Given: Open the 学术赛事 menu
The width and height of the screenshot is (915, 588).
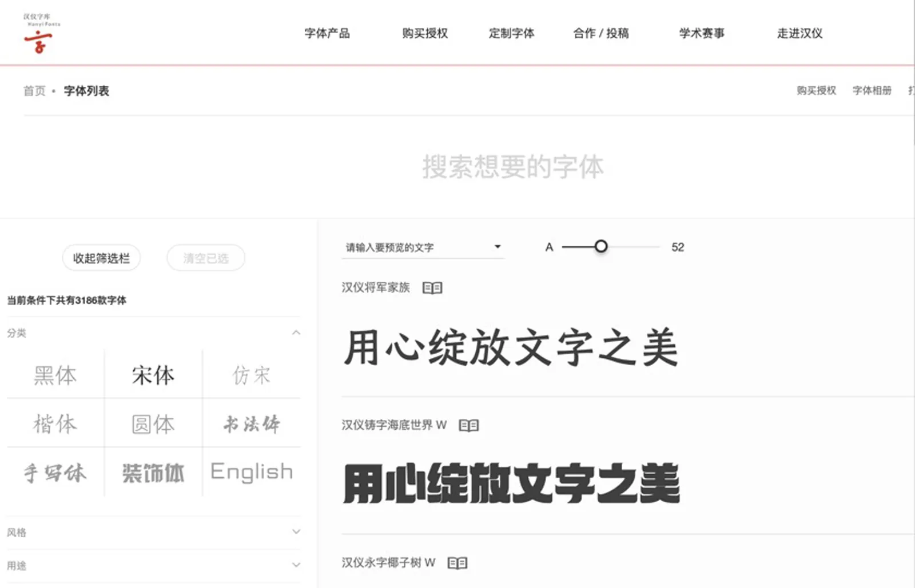Looking at the screenshot, I should 702,33.
